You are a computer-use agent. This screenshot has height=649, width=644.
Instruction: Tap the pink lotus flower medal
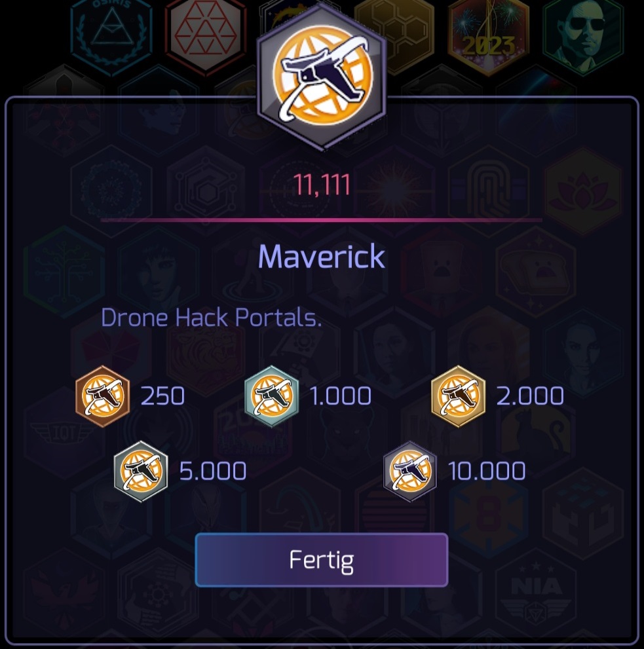[x=584, y=192]
